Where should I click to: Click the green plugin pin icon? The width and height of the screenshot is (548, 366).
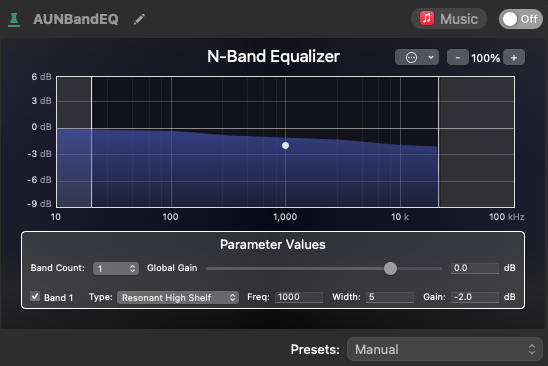(x=14, y=20)
